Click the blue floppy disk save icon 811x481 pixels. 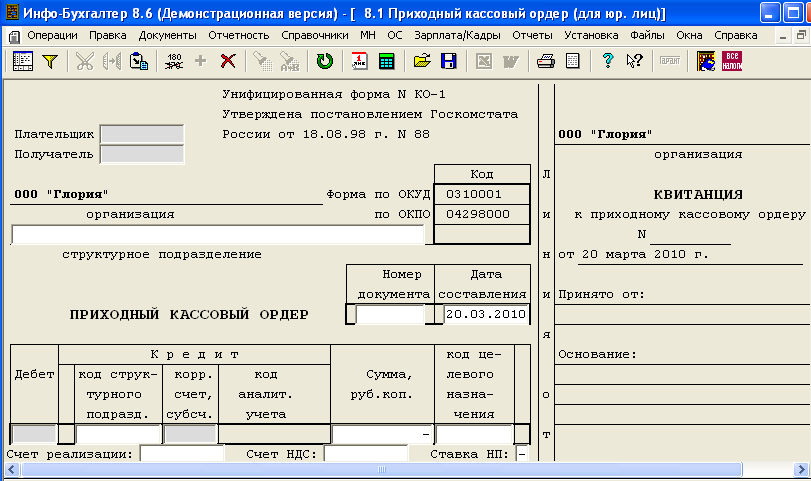click(449, 61)
